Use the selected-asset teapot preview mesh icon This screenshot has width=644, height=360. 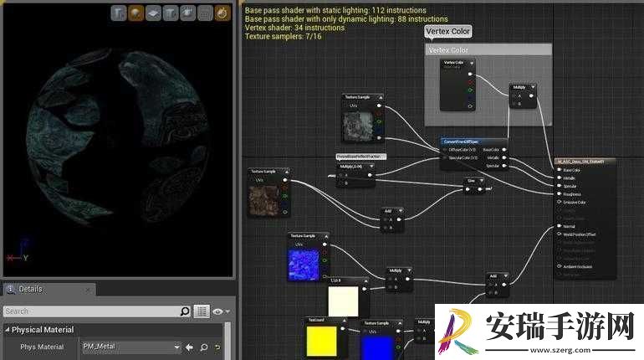(x=187, y=13)
